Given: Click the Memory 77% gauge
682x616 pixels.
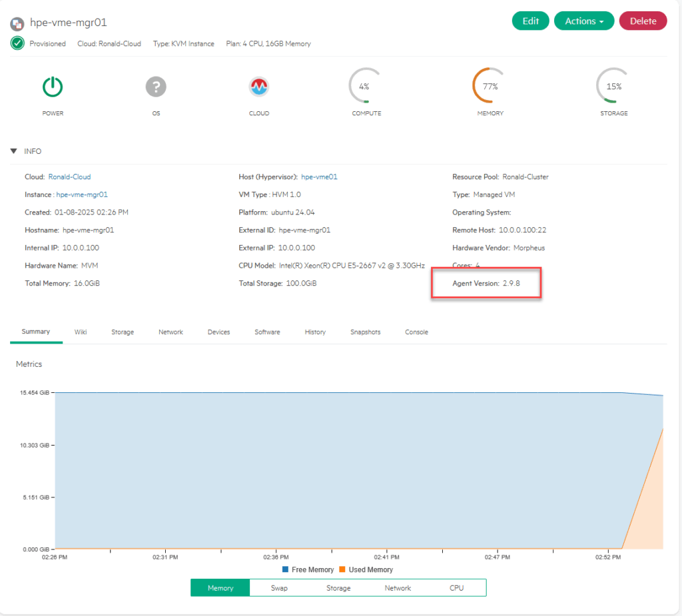Looking at the screenshot, I should pos(490,87).
